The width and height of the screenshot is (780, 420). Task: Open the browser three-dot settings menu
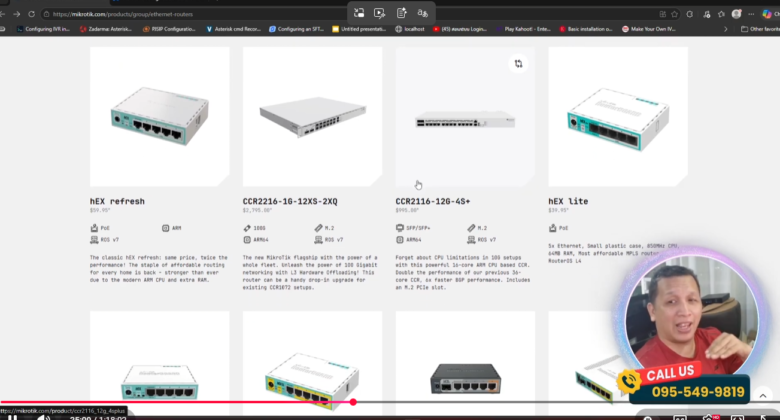[x=751, y=14]
